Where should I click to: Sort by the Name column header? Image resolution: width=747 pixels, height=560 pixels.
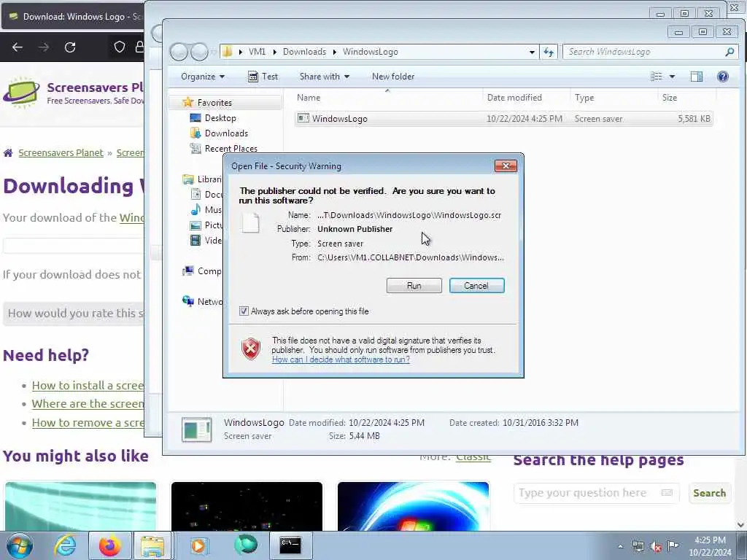[x=309, y=98]
